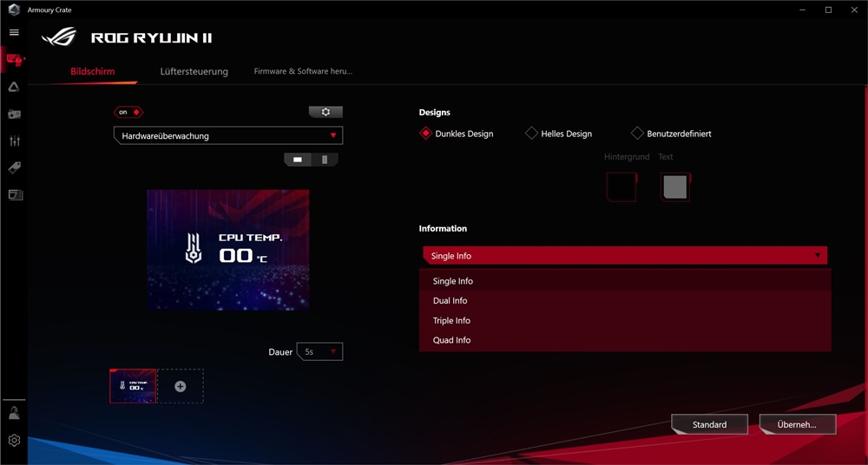Open the Hardwareüberwachung dropdown
This screenshot has height=465, width=868.
coord(228,135)
